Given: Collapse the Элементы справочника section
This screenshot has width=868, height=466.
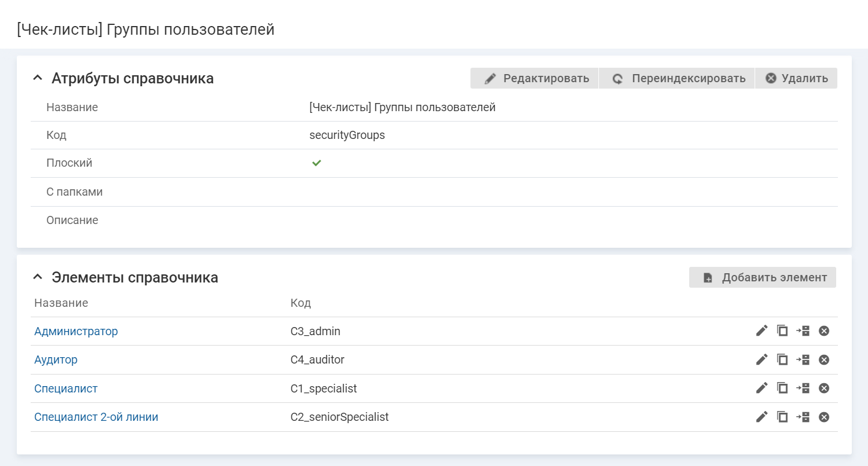Looking at the screenshot, I should tap(38, 277).
